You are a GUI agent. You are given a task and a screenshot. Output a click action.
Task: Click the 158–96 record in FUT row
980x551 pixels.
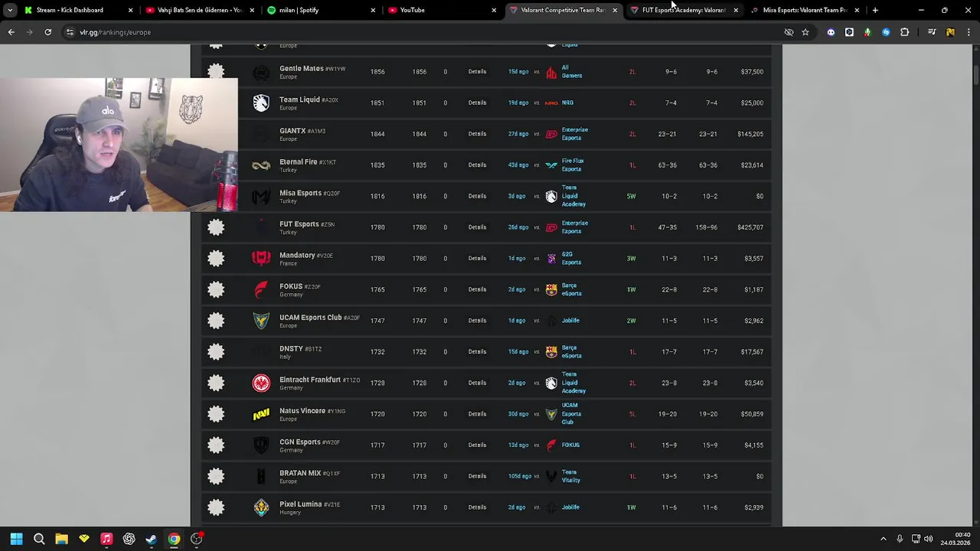click(x=708, y=227)
